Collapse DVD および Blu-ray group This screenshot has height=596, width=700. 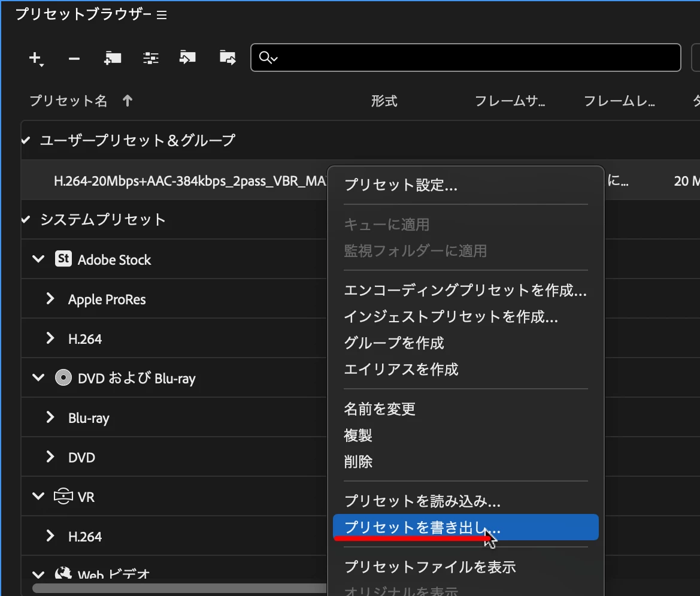[39, 378]
